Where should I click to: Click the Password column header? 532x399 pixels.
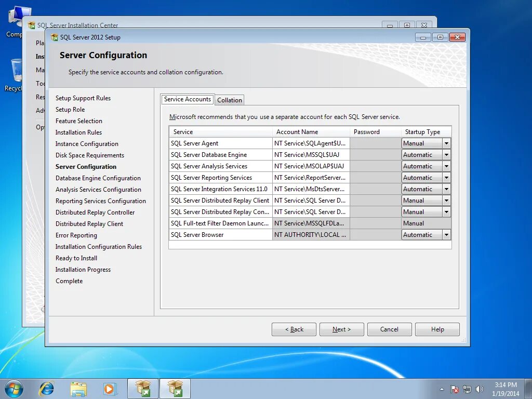pyautogui.click(x=375, y=131)
